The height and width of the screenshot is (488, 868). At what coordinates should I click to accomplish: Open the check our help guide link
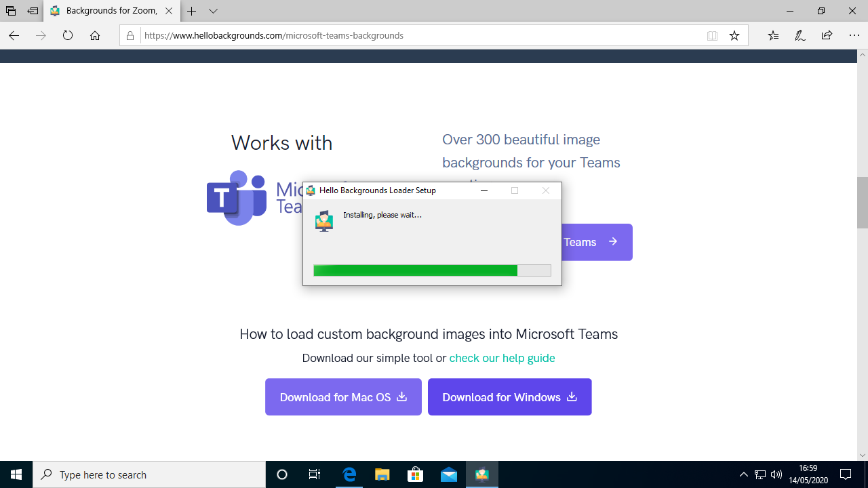[502, 358]
